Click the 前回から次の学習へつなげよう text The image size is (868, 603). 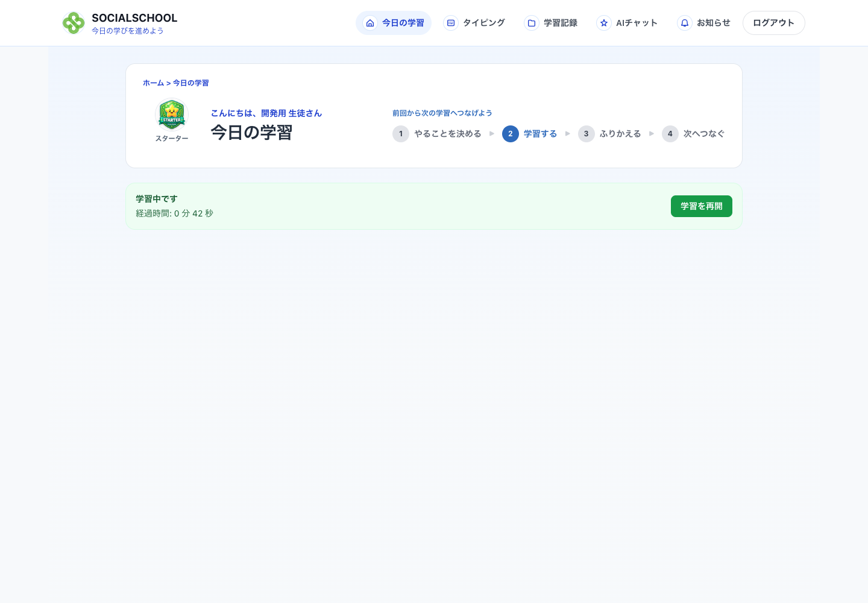coord(442,113)
